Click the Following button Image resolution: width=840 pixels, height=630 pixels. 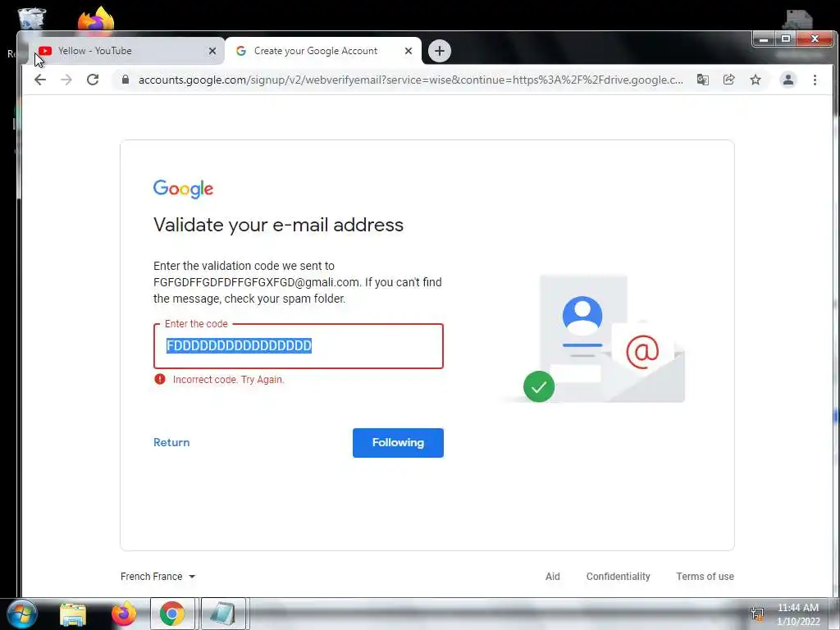398,442
